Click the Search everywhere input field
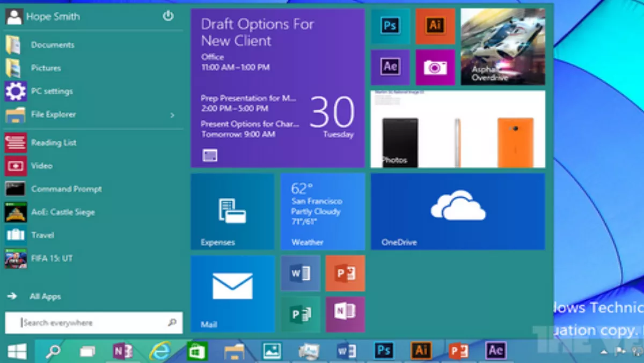The height and width of the screenshot is (363, 644). tap(94, 323)
